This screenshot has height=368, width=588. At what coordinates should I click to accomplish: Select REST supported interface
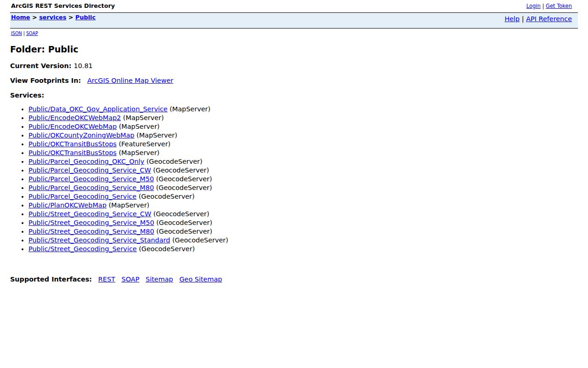(107, 279)
